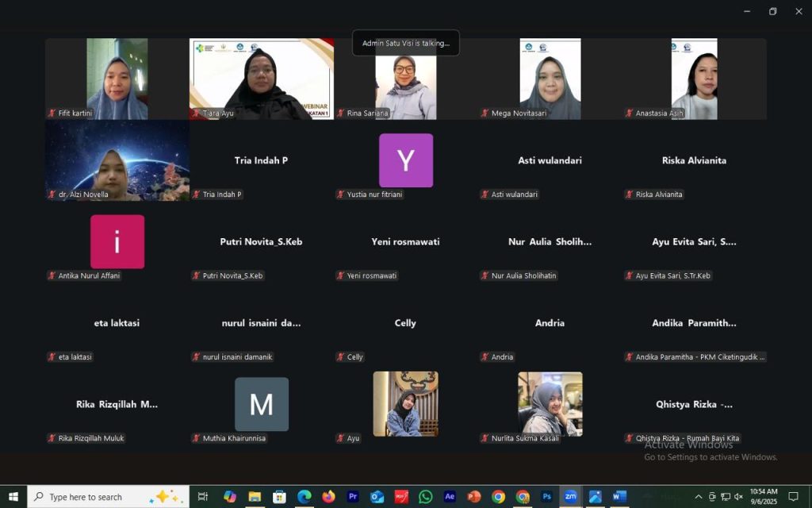Image resolution: width=812 pixels, height=508 pixels.
Task: Select dr. Alzi Novella's video tile
Action: tap(117, 160)
